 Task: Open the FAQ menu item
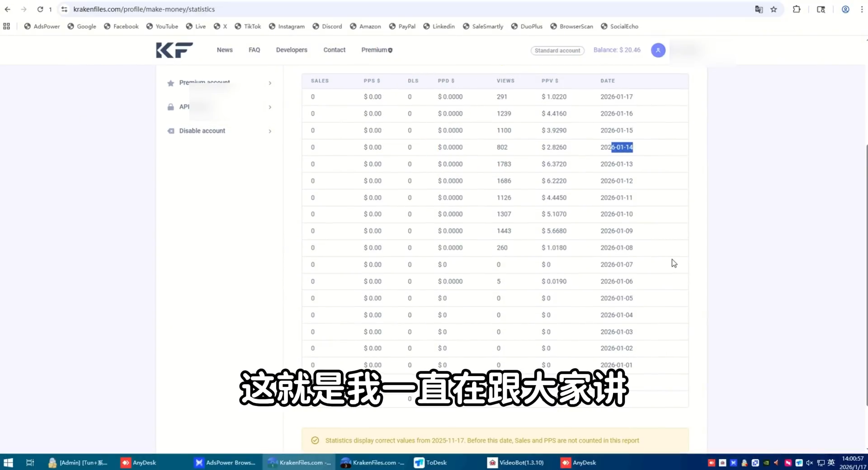tap(254, 50)
